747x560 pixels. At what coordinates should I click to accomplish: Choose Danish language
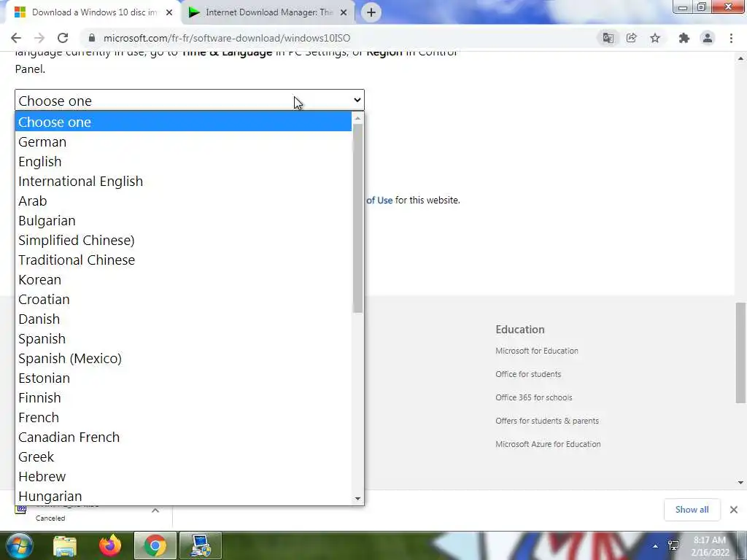(183, 319)
